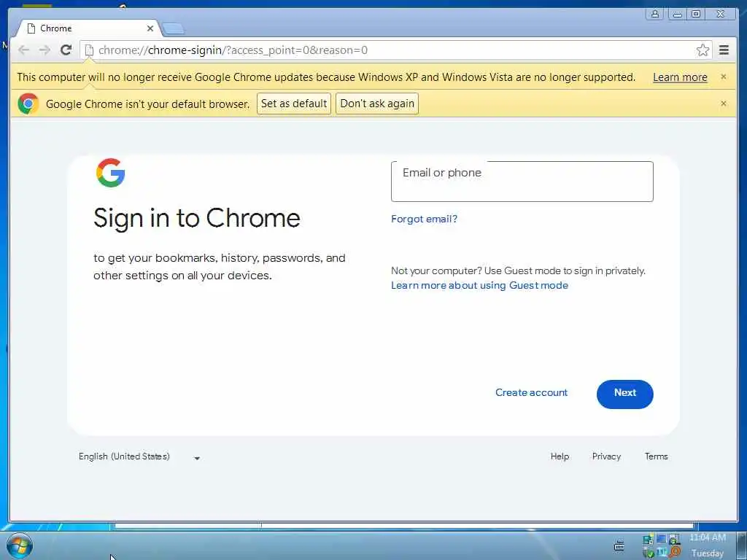This screenshot has width=747, height=560.
Task: Click Create account
Action: click(531, 392)
